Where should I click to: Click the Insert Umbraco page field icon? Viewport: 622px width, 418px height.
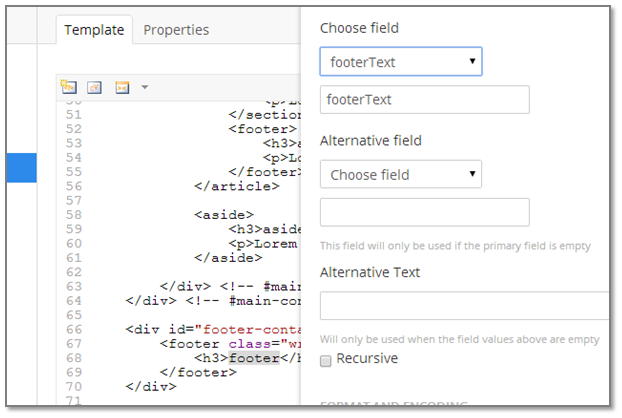coord(69,86)
